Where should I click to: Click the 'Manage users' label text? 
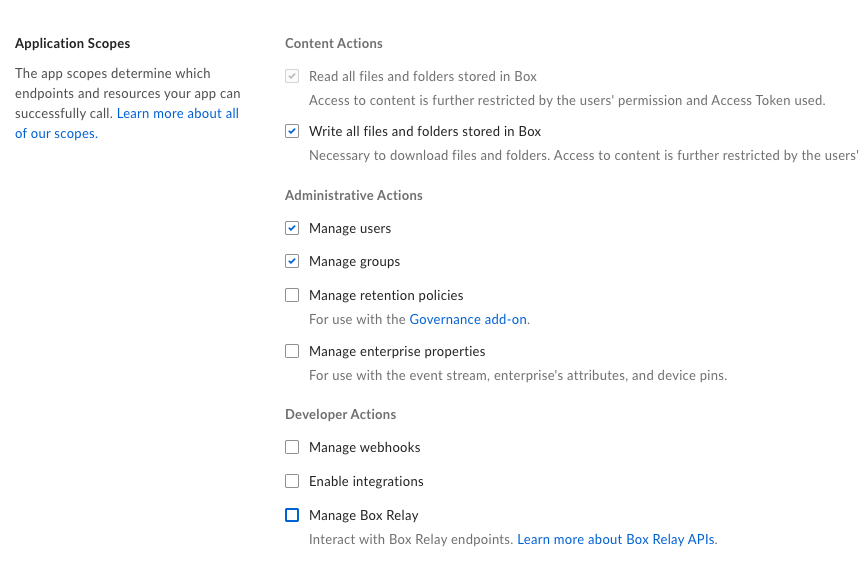coord(350,228)
